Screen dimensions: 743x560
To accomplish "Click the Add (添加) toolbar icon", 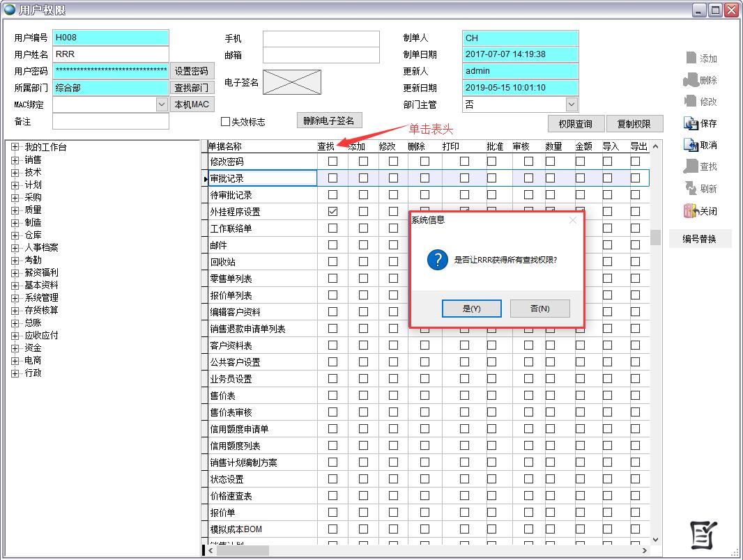I will click(x=691, y=59).
